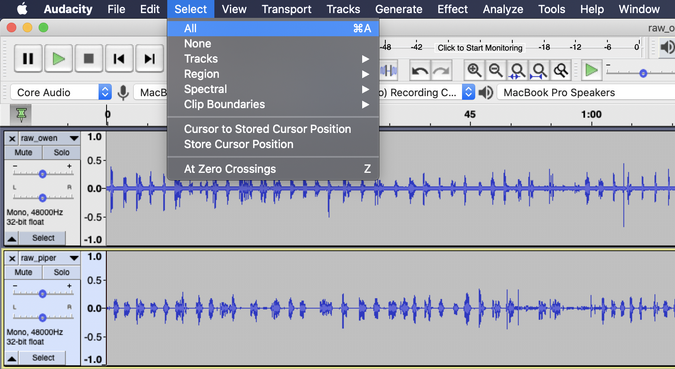Fit project to width zoom icon
The image size is (675, 369).
pyautogui.click(x=539, y=70)
